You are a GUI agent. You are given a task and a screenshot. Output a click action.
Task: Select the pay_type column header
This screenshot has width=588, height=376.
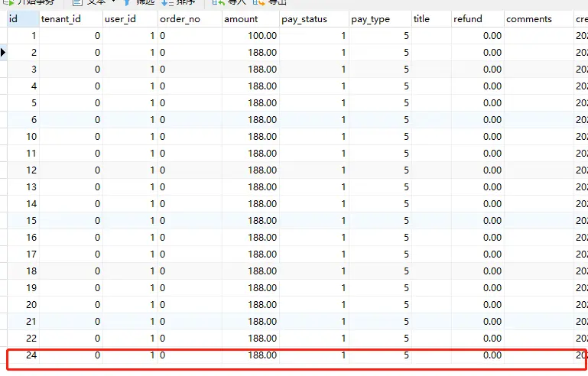(380, 19)
